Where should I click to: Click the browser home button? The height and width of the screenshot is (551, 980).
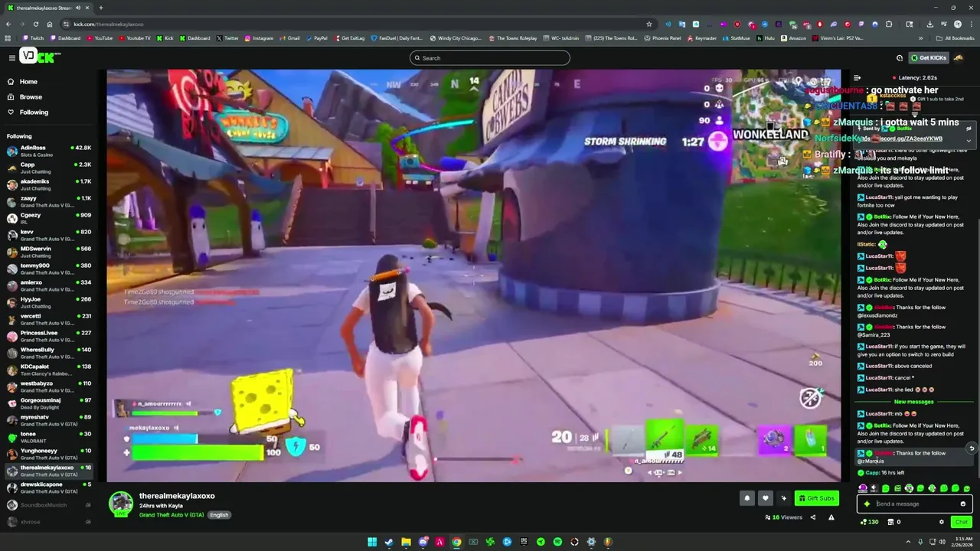pos(50,24)
